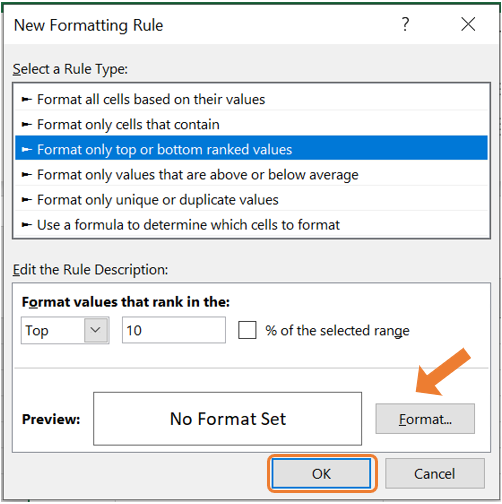Screen dimensions: 502x504
Task: Expand the Top/Bottom dropdown arrow
Action: pyautogui.click(x=96, y=330)
